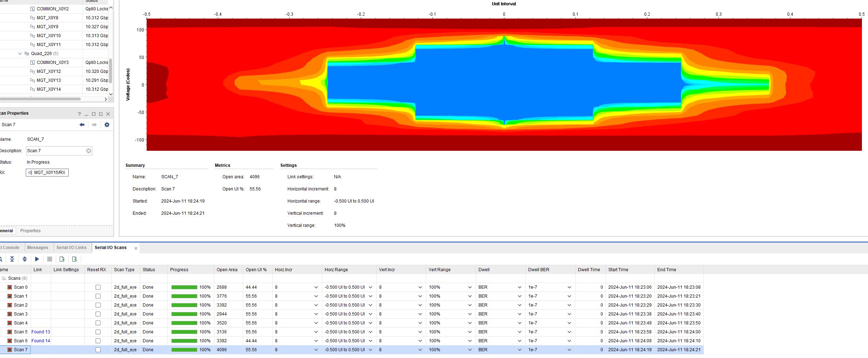Click the read scan data import icon
Image resolution: width=868 pixels, height=358 pixels.
[x=74, y=259]
